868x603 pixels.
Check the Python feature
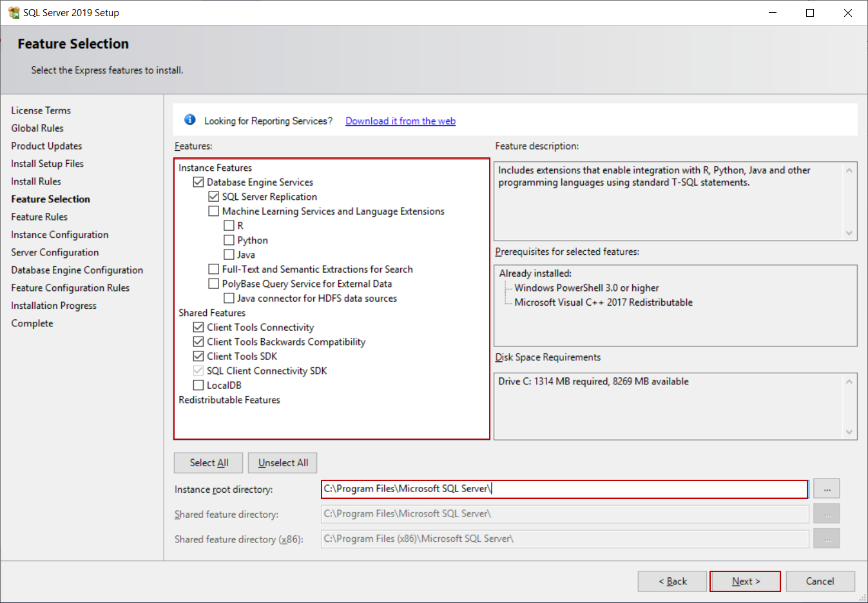tap(229, 240)
